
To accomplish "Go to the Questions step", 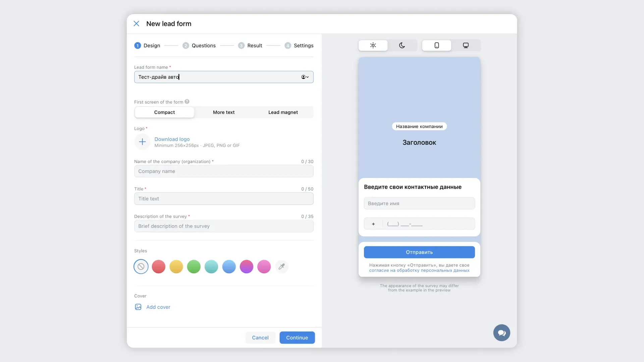I will pos(203,46).
